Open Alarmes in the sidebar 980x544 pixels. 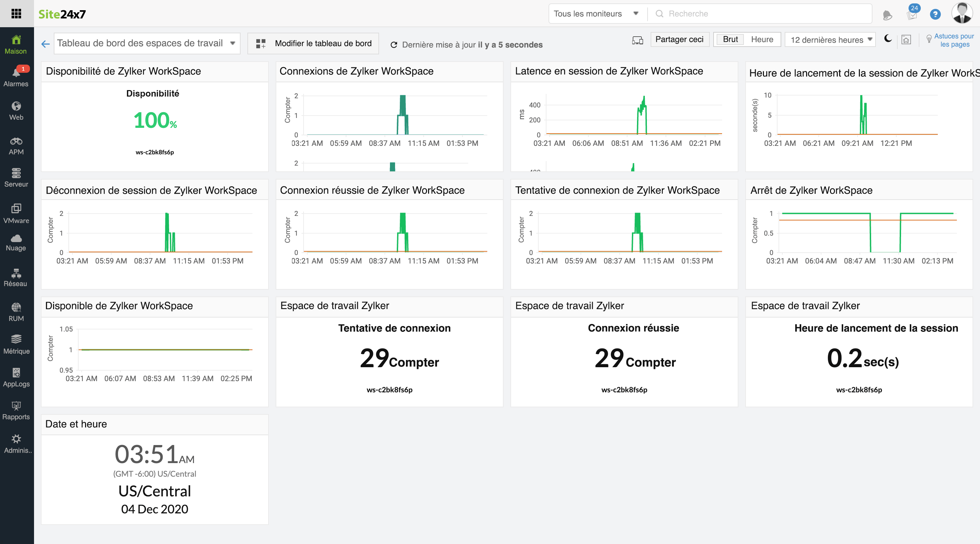point(16,78)
